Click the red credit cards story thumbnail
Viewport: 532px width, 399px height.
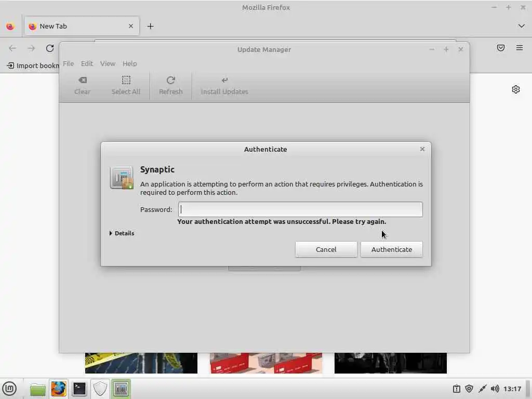(266, 363)
